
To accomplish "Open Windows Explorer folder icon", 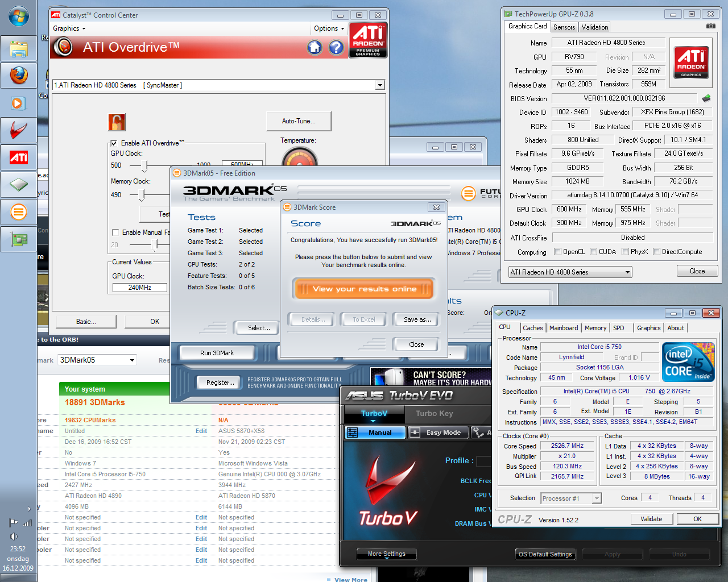I will click(x=19, y=49).
